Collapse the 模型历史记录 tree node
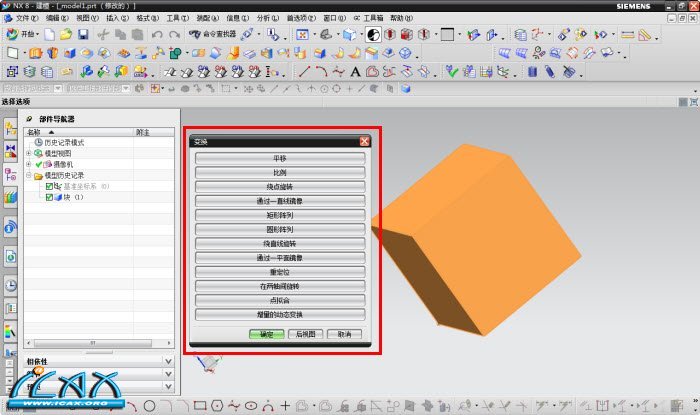 click(x=28, y=175)
